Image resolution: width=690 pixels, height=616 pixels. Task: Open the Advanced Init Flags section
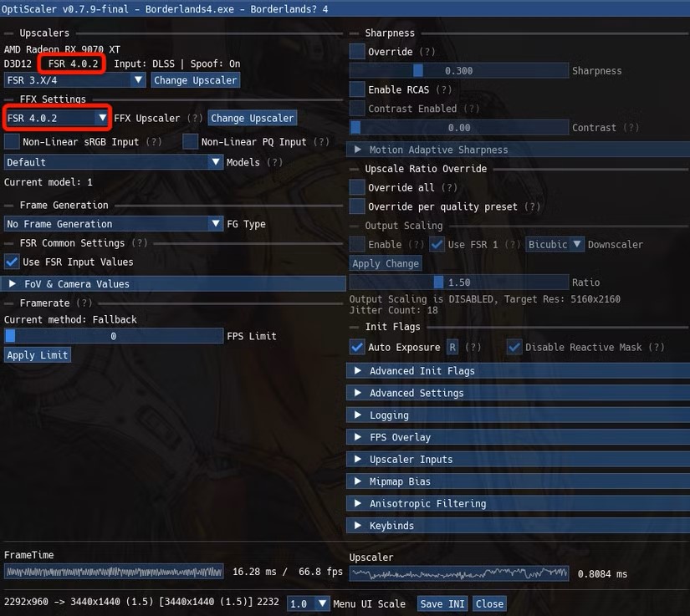coord(518,371)
